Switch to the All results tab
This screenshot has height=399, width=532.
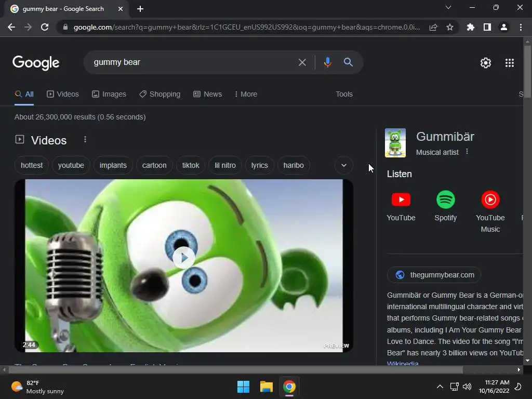(x=24, y=94)
